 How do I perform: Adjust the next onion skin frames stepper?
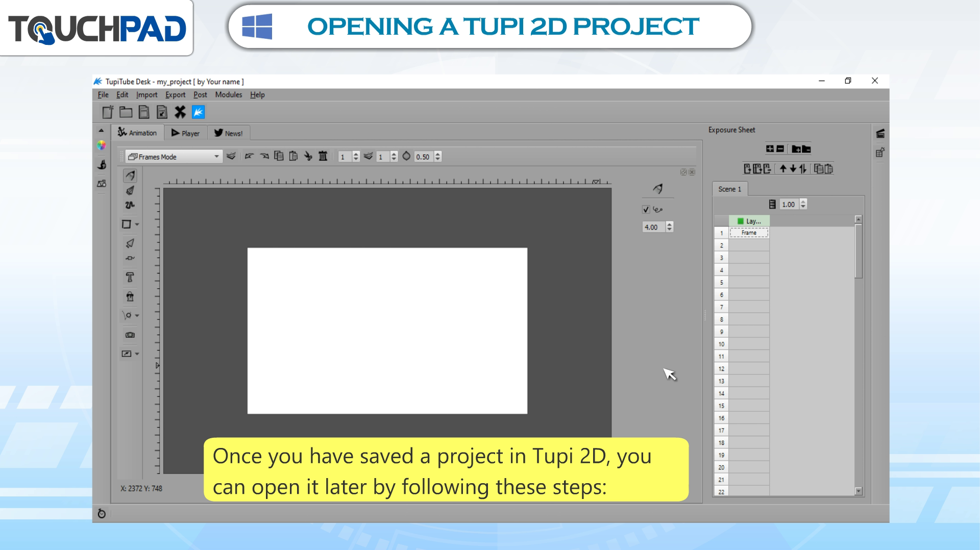tap(394, 157)
